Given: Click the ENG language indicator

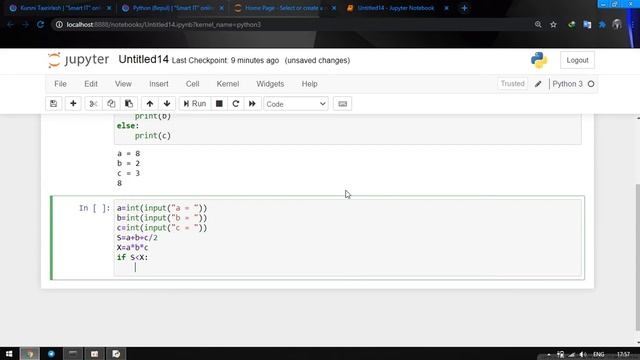Looking at the screenshot, I should (599, 354).
